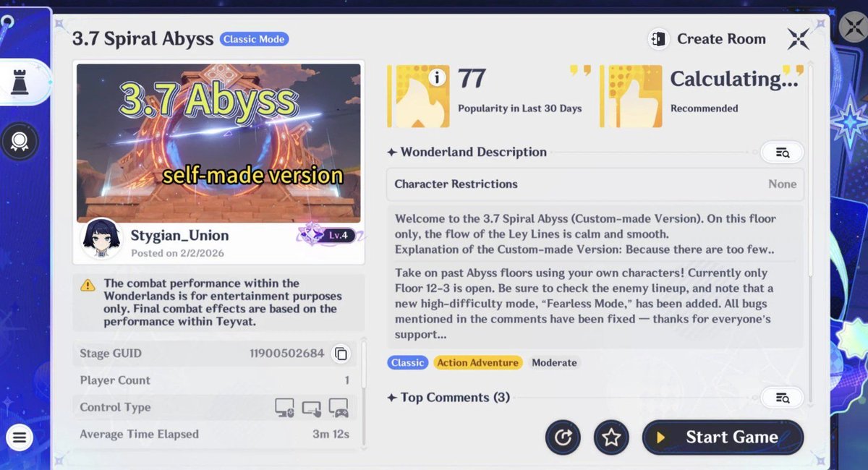
Task: Click the Stage GUID number 11900502684
Action: point(287,354)
